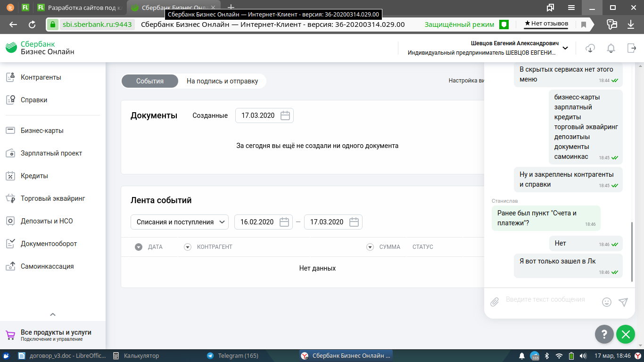Viewport: 644px width, 362px height.
Task: Toggle the СУММА column sort arrow
Action: (370, 247)
